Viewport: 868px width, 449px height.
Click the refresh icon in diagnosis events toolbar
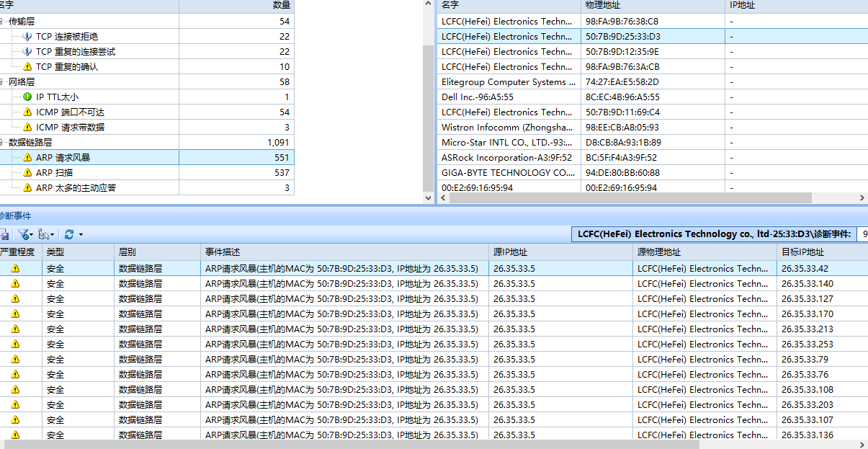69,234
